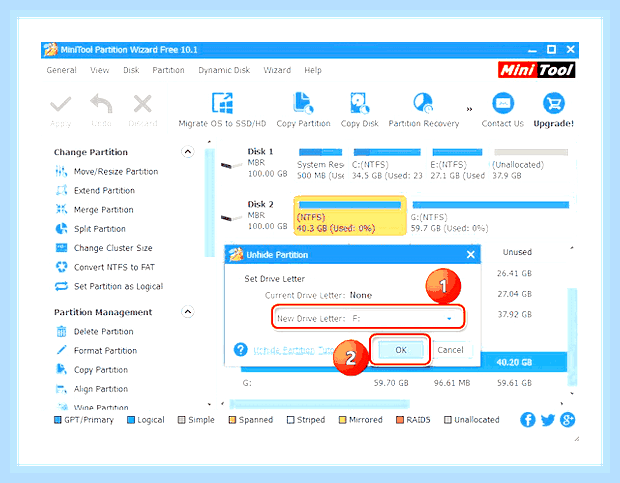Select highlighted 40.3 GB NTFS partition
Viewport: 620px width, 483px height.
(x=350, y=216)
